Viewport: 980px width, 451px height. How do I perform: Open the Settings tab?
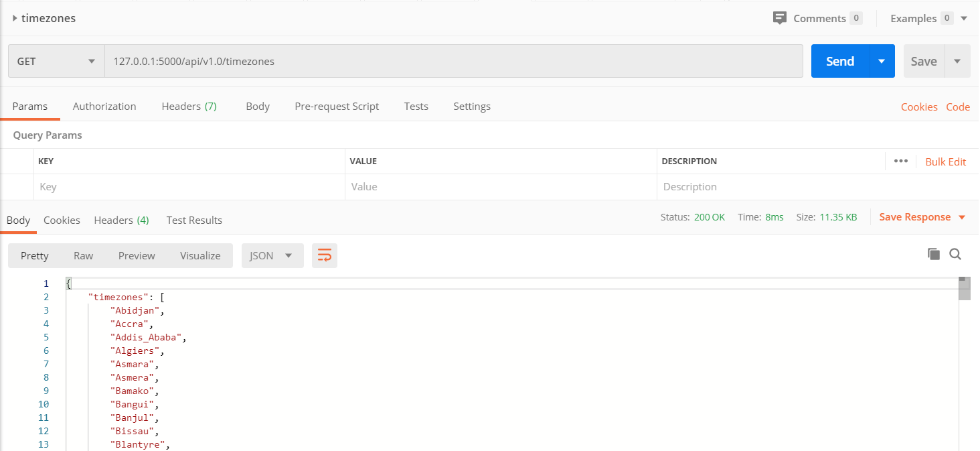(x=472, y=106)
